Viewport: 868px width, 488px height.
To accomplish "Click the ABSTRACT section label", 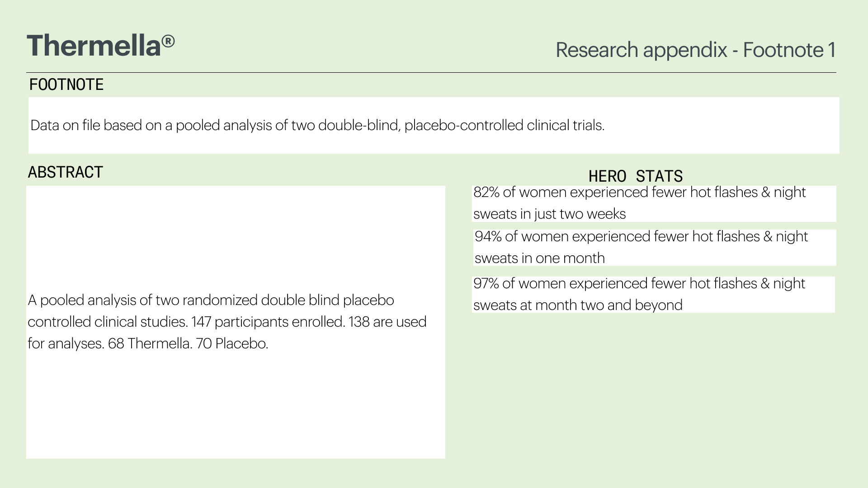I will tap(66, 172).
